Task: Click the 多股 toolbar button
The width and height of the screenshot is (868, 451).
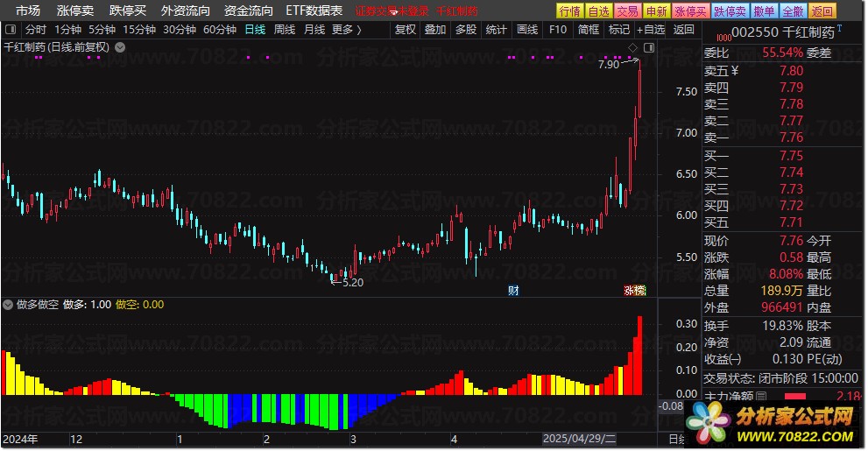Action: 466,29
